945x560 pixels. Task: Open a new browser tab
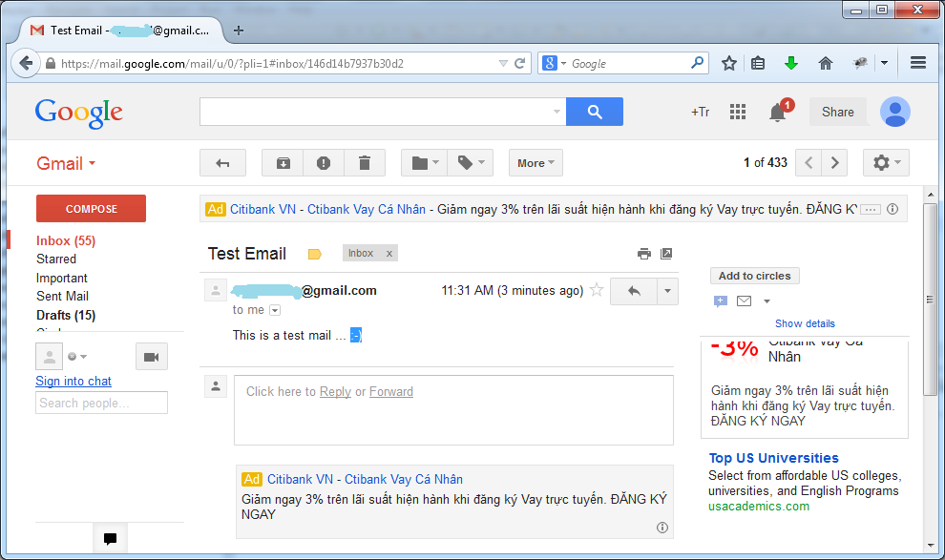click(x=239, y=31)
